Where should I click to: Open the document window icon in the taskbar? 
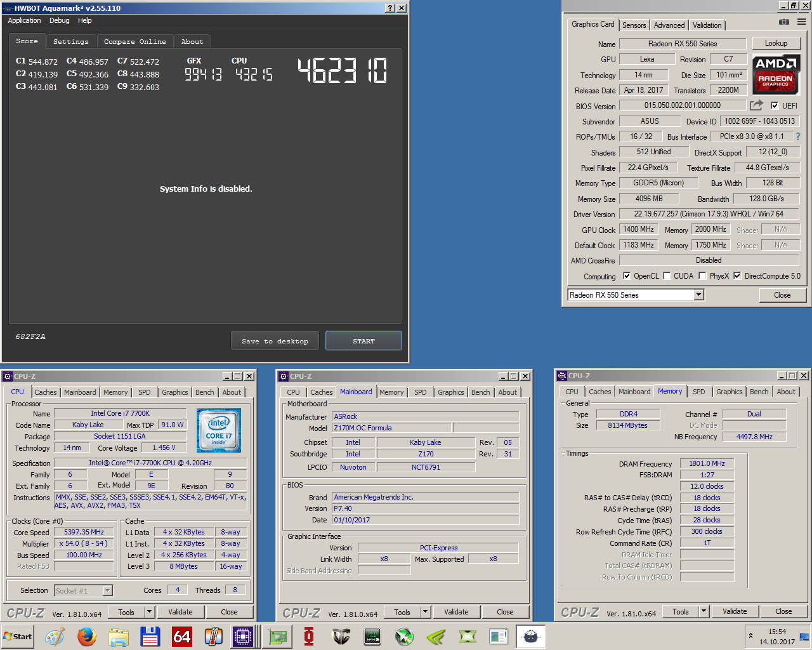click(x=499, y=636)
